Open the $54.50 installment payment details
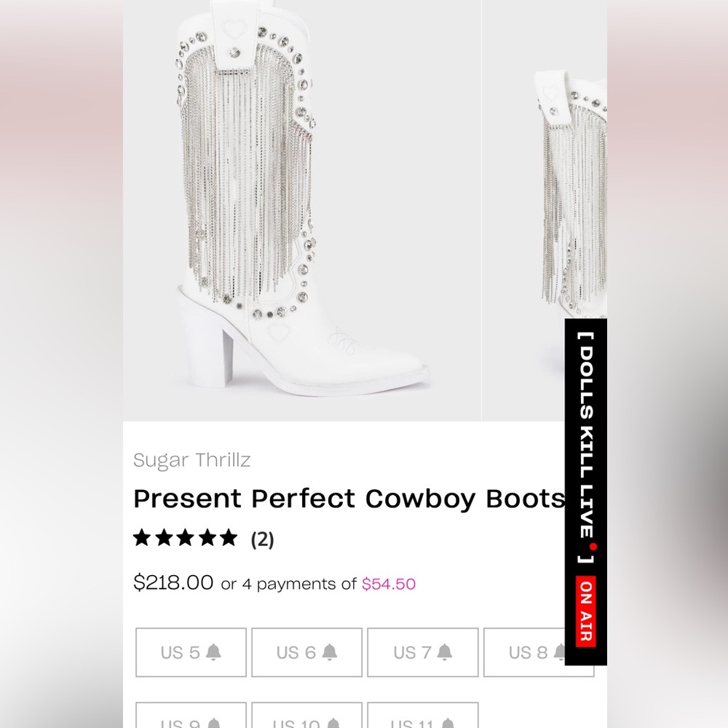The image size is (728, 728). pyautogui.click(x=389, y=584)
